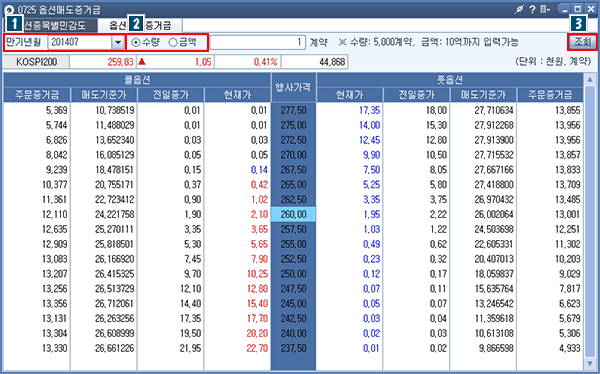
Task: Click call current price 22.70
Action: 257,348
